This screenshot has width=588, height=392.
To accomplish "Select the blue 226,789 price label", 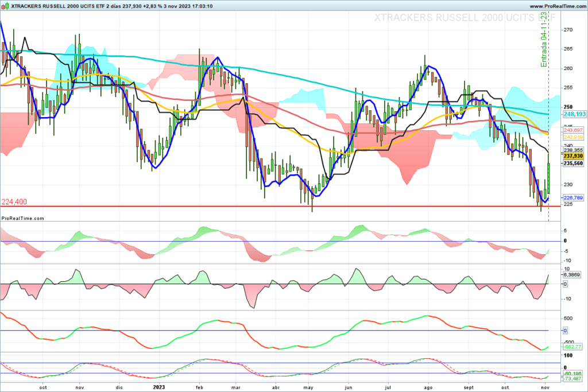I will pos(573,197).
